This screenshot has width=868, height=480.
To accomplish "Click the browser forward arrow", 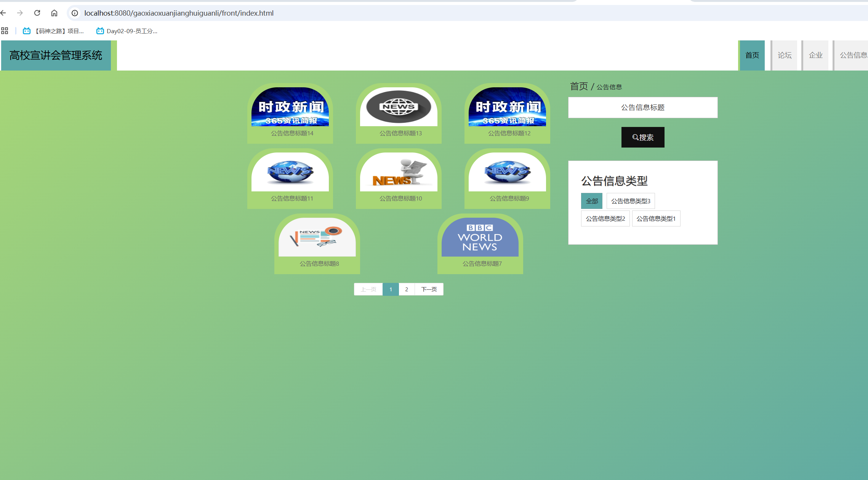I will 20,13.
